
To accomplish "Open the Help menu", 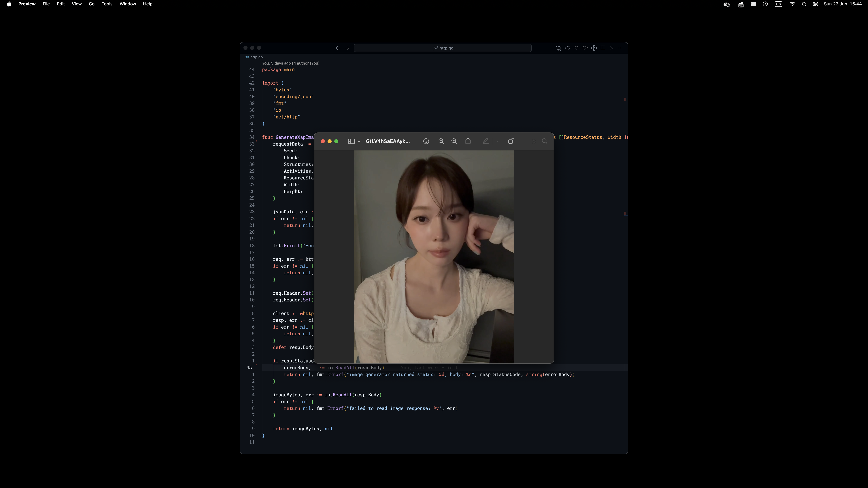I will tap(148, 4).
